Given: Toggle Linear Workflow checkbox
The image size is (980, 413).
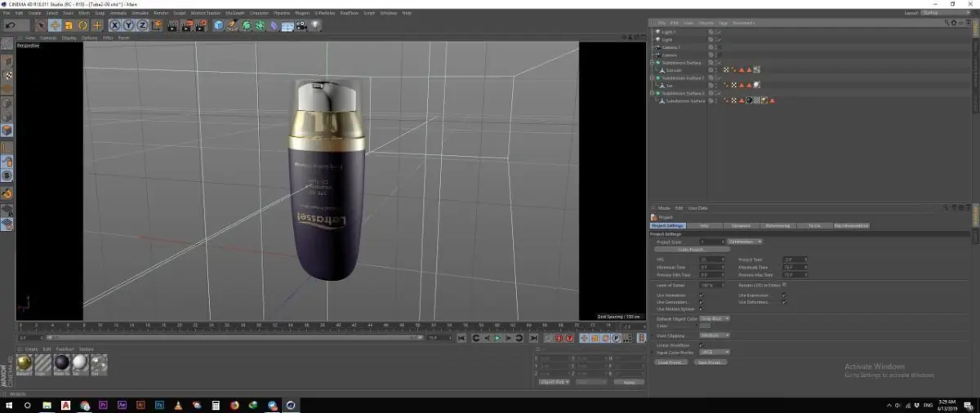Looking at the screenshot, I should [701, 345].
